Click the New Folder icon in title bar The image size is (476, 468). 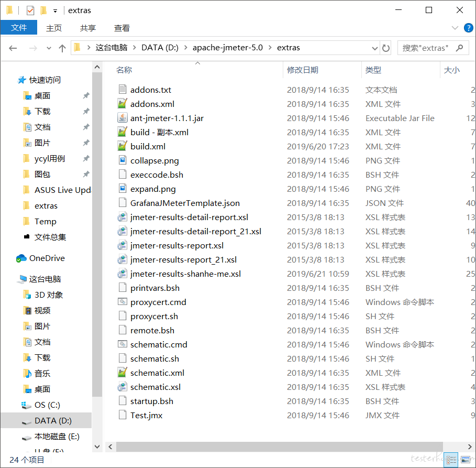tap(43, 10)
